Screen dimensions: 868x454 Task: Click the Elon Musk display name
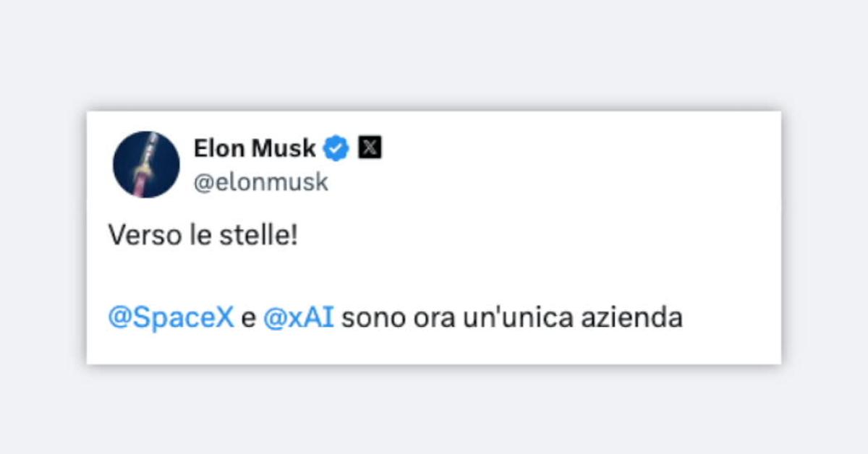pyautogui.click(x=255, y=148)
